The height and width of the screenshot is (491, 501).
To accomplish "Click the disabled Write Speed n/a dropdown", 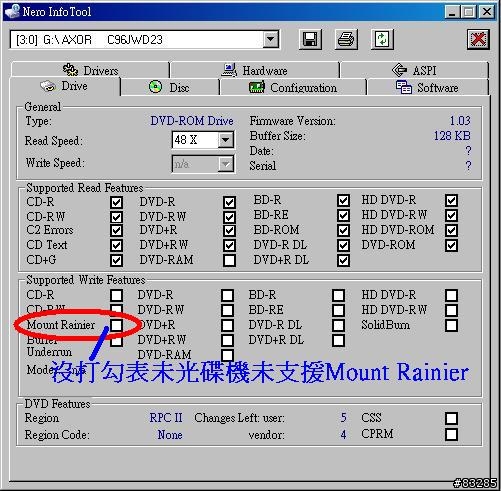I will point(203,164).
